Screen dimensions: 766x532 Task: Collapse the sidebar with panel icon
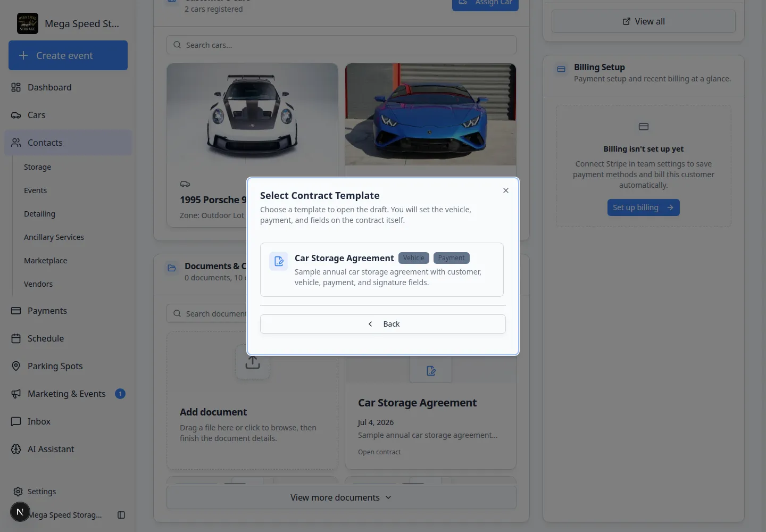pos(121,515)
